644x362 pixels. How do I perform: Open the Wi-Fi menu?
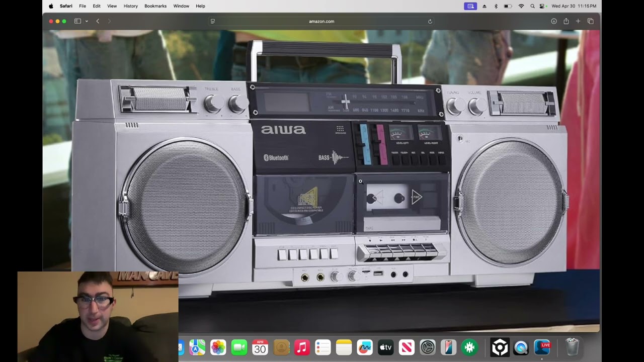point(521,6)
